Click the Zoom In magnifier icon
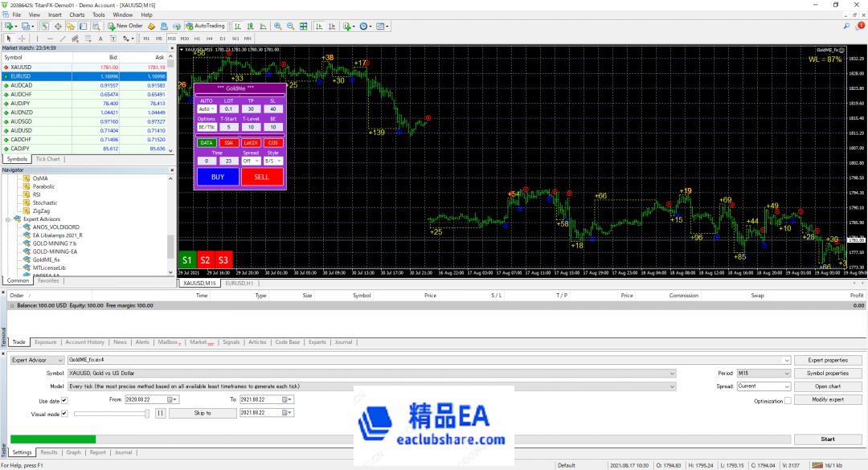 (278, 26)
